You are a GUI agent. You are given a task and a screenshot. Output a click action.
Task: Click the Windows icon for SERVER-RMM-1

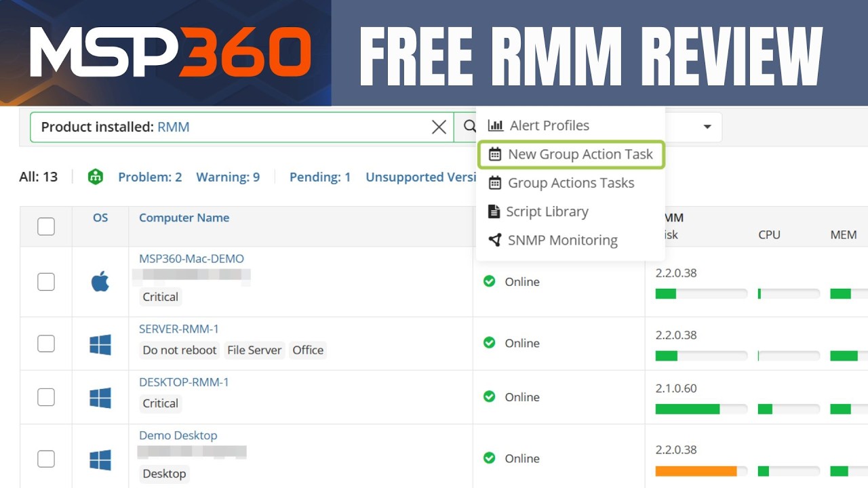(100, 344)
